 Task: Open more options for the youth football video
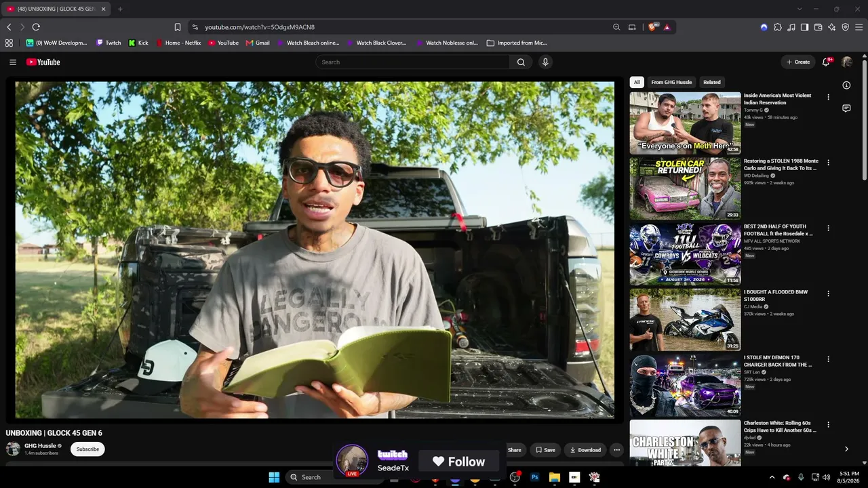click(828, 228)
